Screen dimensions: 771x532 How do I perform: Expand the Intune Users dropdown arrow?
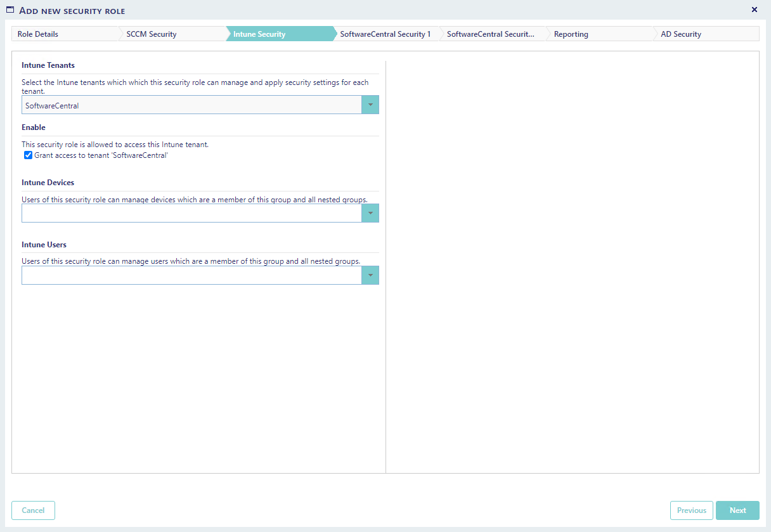click(x=370, y=275)
